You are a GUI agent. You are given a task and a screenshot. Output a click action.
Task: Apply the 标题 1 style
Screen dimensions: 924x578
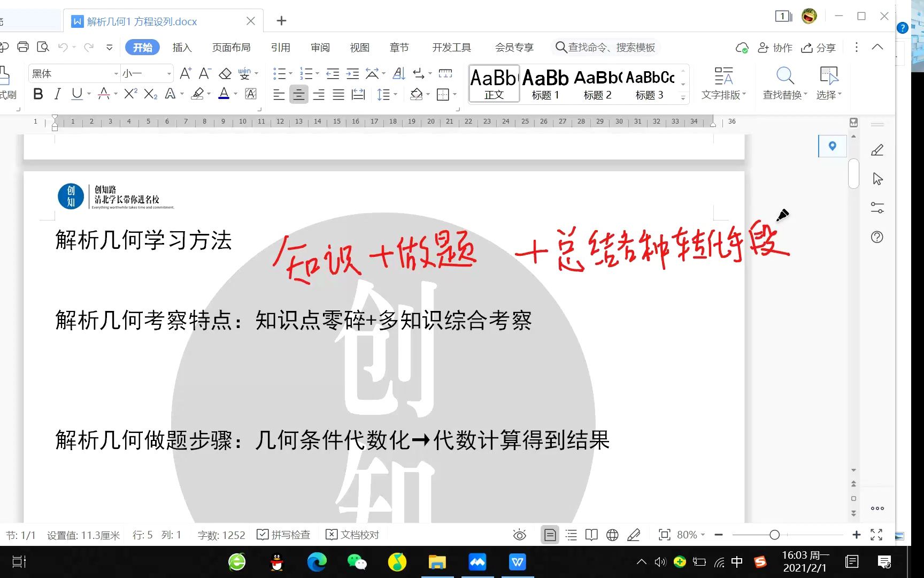pos(545,84)
